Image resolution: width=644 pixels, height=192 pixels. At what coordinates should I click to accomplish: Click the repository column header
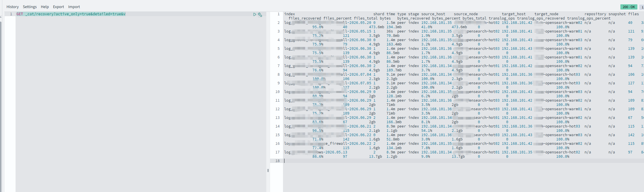(595, 14)
